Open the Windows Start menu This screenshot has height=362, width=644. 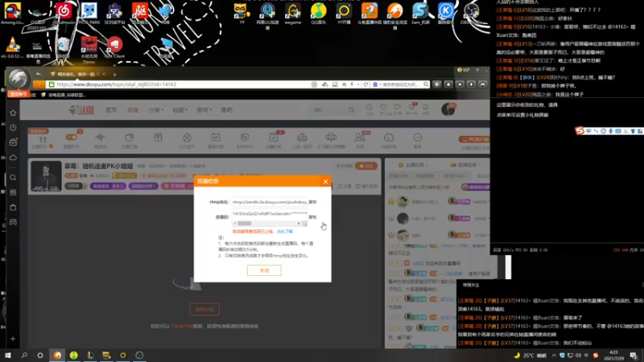[x=8, y=355]
